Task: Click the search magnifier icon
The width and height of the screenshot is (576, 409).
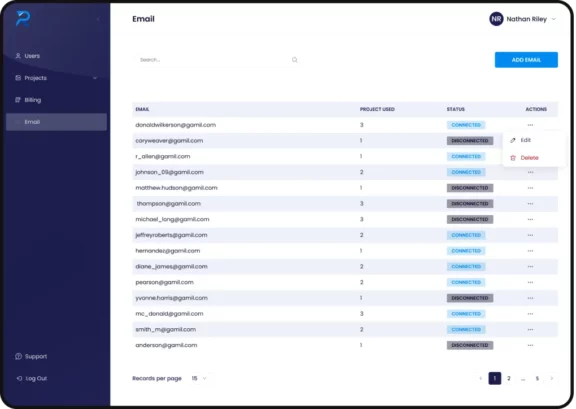Action: point(295,60)
